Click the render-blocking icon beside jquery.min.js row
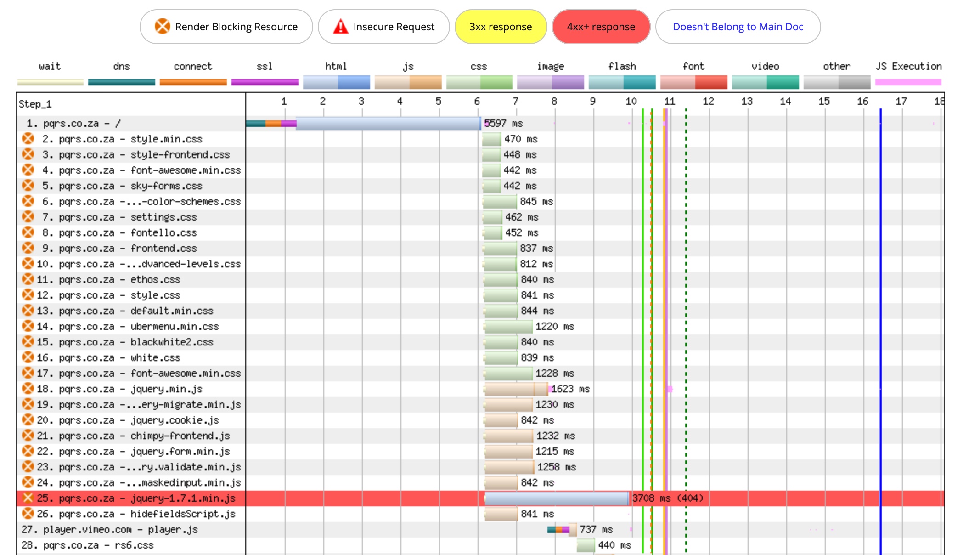The width and height of the screenshot is (980, 555). [28, 389]
